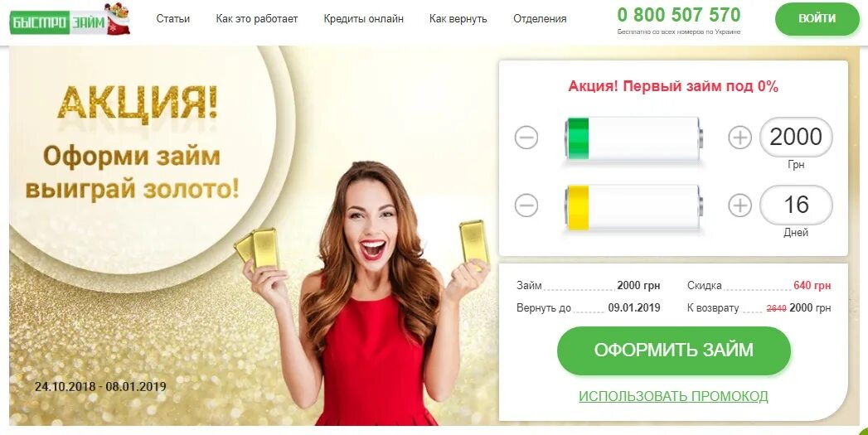Increase loan amount with plus icon
This screenshot has width=868, height=435.
point(739,138)
